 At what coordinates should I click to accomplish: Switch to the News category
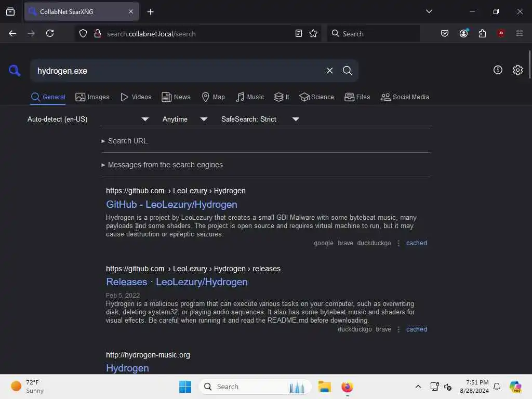176,97
